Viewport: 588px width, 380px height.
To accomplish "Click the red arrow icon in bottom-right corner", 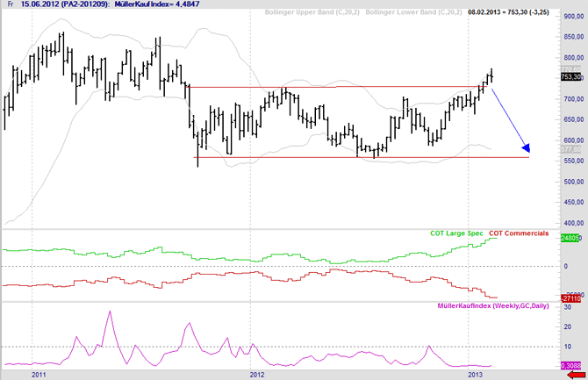I will [574, 374].
